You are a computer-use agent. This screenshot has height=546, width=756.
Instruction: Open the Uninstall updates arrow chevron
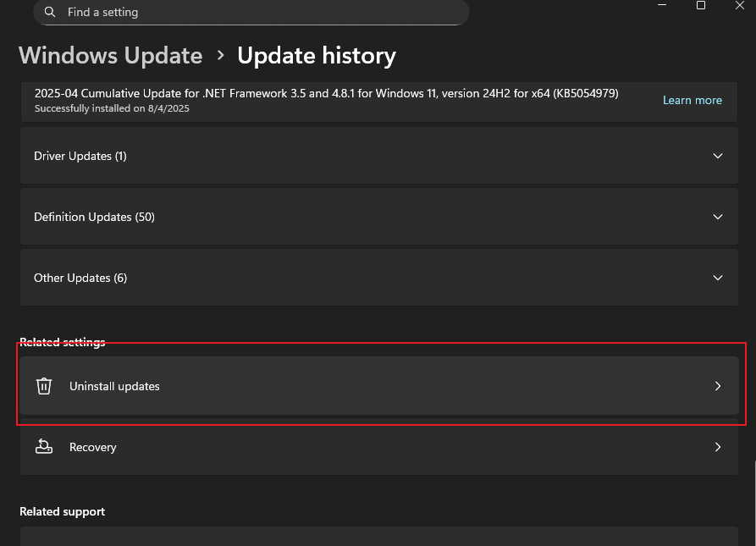pyautogui.click(x=718, y=386)
